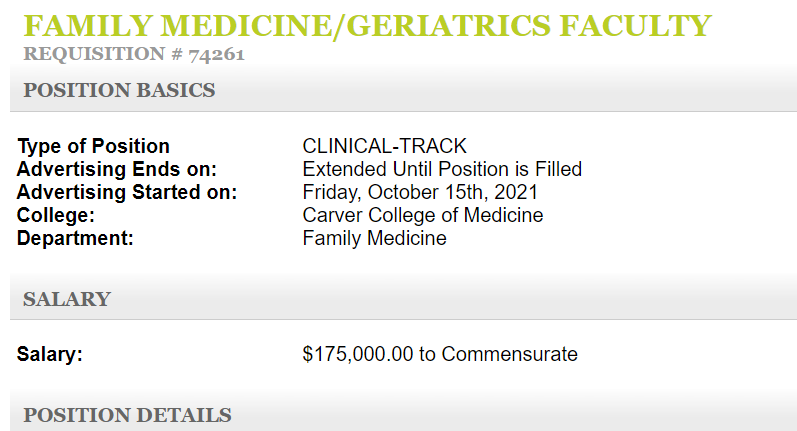Screen dimensions: 797x431
Task: Click the 'College:' label
Action: coord(56,216)
